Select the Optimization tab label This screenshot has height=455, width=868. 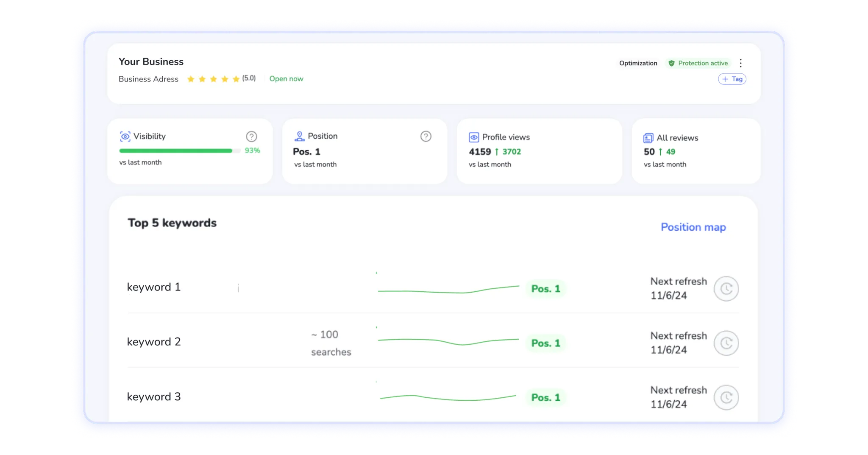click(x=638, y=63)
